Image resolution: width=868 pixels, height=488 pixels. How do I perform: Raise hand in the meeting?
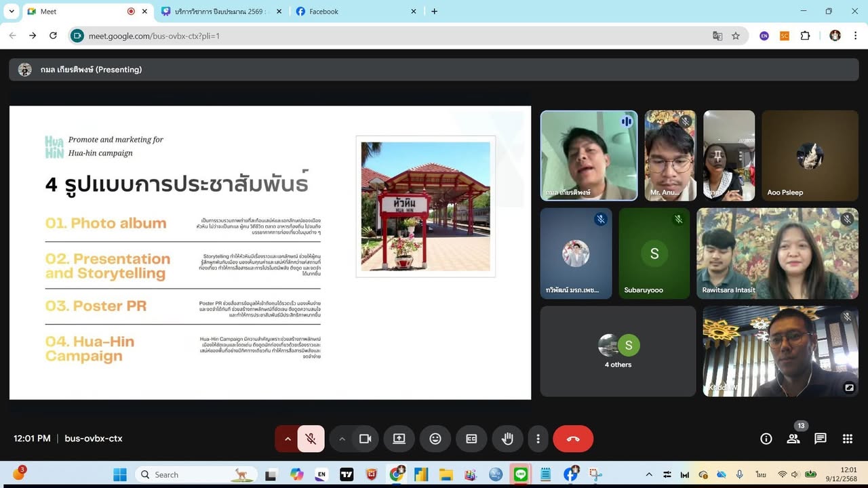click(x=507, y=439)
